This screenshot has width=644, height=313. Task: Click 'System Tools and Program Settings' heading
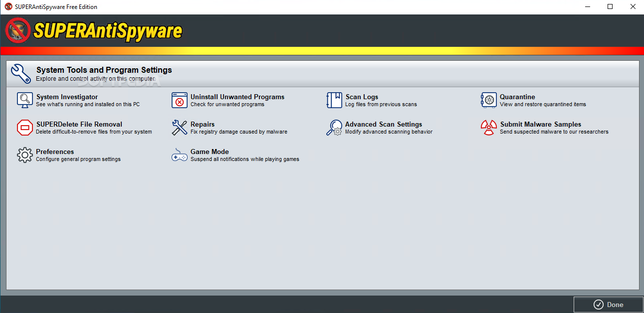click(x=104, y=70)
